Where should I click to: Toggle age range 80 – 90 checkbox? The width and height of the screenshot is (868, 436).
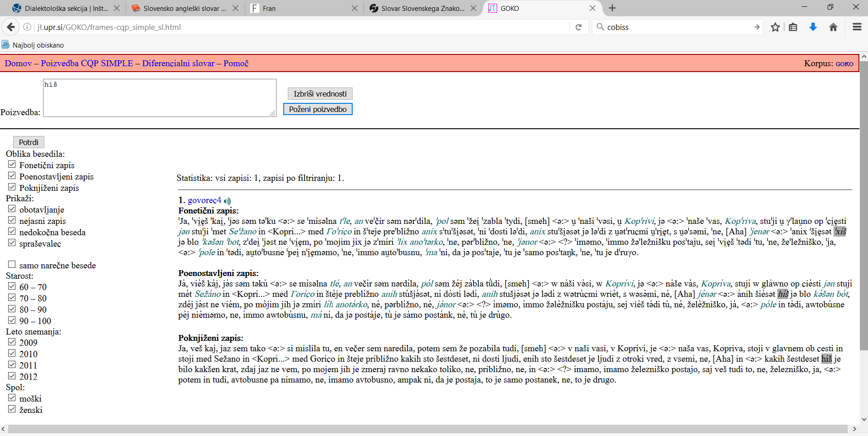point(12,309)
